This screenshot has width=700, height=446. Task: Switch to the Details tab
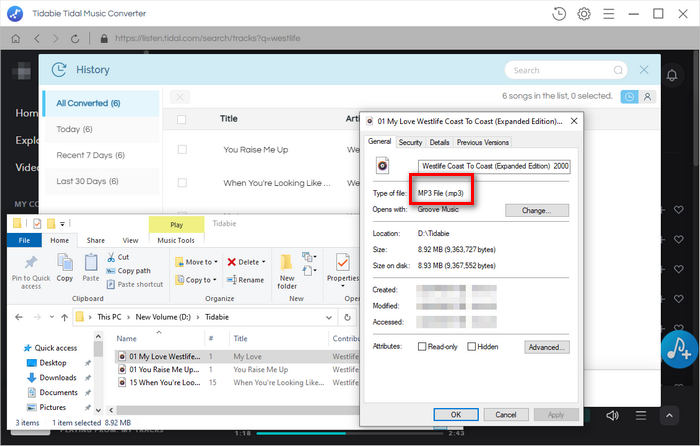tap(439, 142)
